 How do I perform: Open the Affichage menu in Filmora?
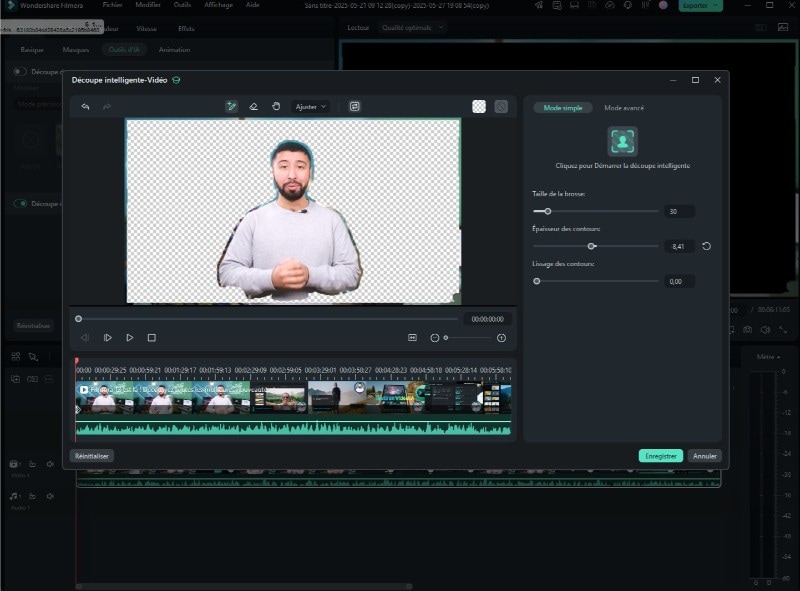218,5
